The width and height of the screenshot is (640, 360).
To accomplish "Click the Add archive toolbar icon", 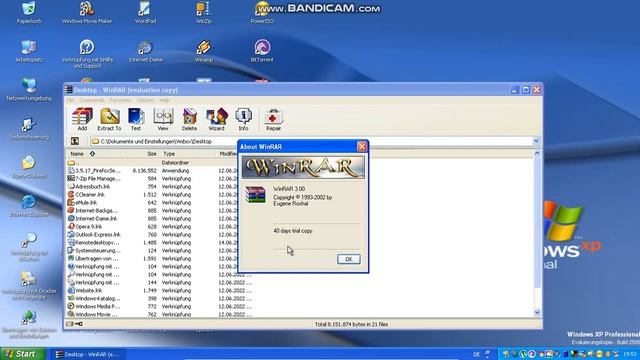I will [x=82, y=119].
